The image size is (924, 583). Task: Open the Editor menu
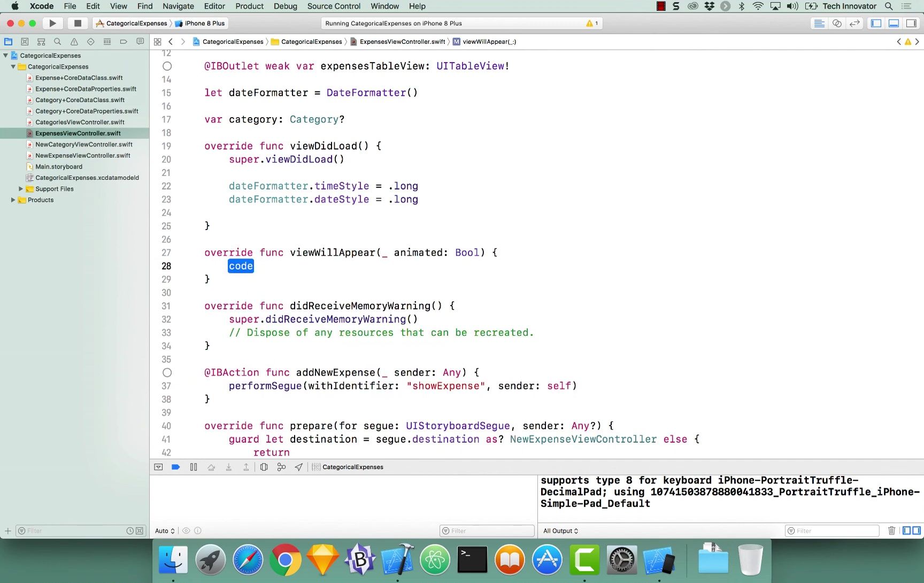[x=214, y=6]
